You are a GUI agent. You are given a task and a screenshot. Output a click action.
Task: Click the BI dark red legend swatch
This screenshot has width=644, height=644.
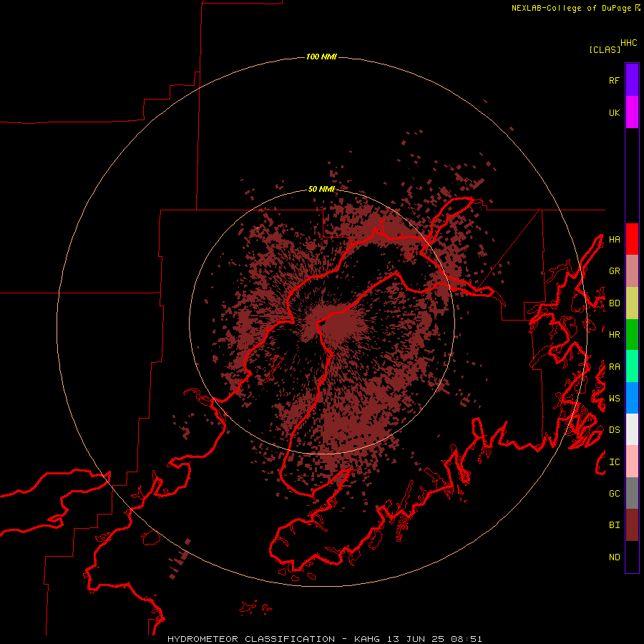pyautogui.click(x=632, y=525)
